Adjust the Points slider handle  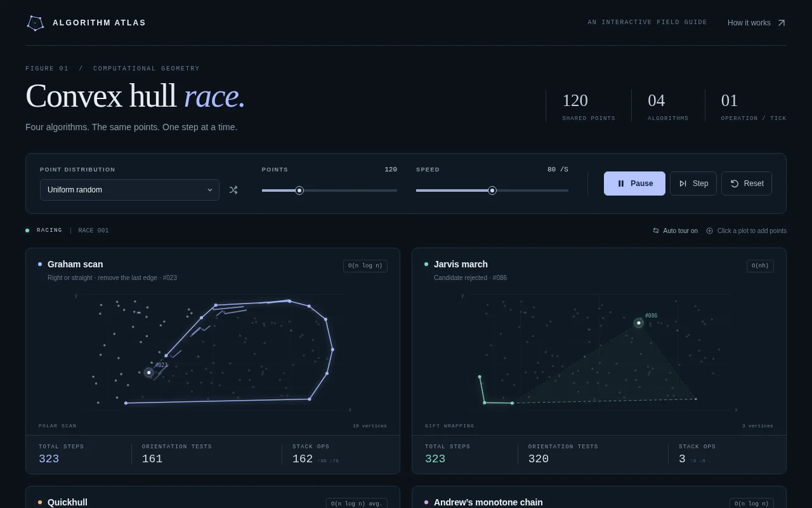click(299, 190)
